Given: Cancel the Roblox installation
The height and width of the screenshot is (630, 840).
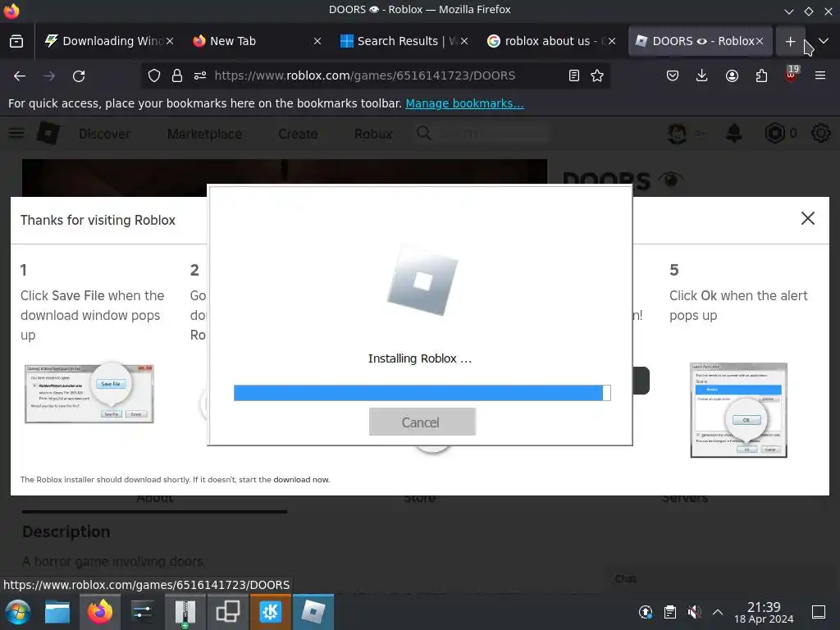Looking at the screenshot, I should pyautogui.click(x=422, y=422).
